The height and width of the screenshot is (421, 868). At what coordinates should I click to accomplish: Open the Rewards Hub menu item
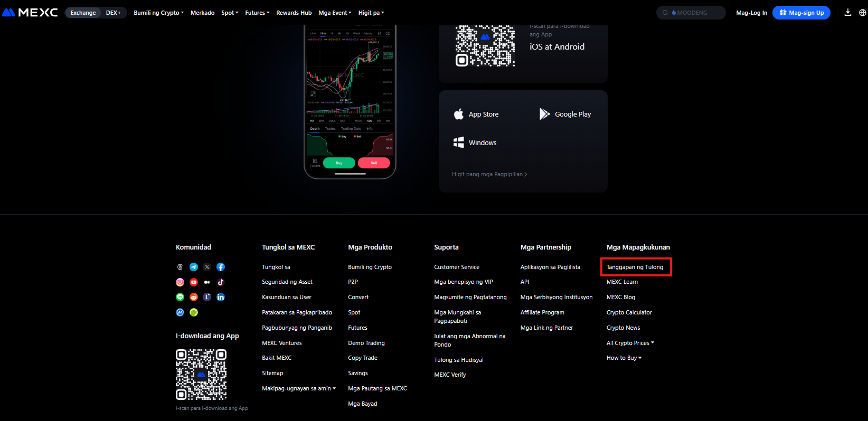294,13
